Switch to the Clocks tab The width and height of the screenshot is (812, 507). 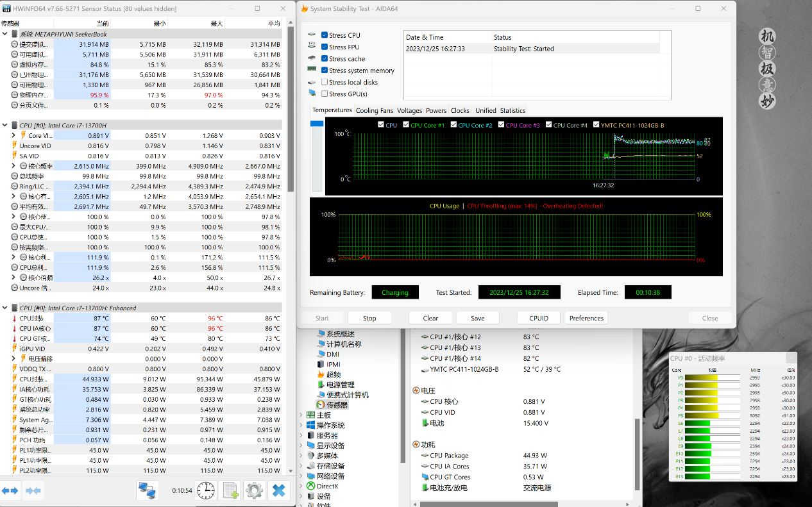tap(460, 110)
